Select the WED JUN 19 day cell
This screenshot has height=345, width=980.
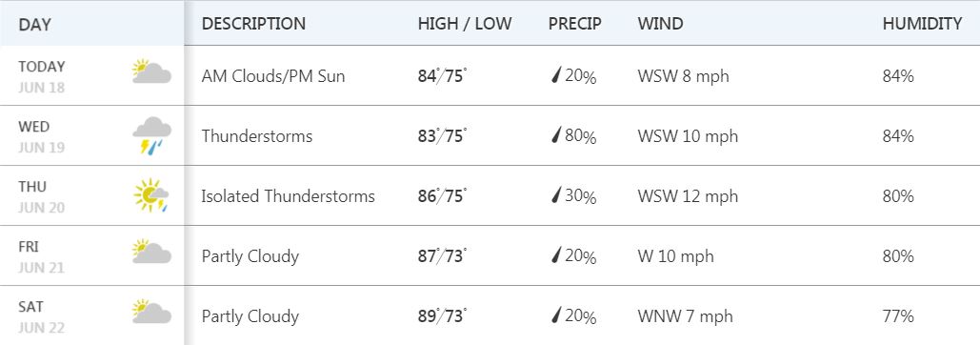92,135
